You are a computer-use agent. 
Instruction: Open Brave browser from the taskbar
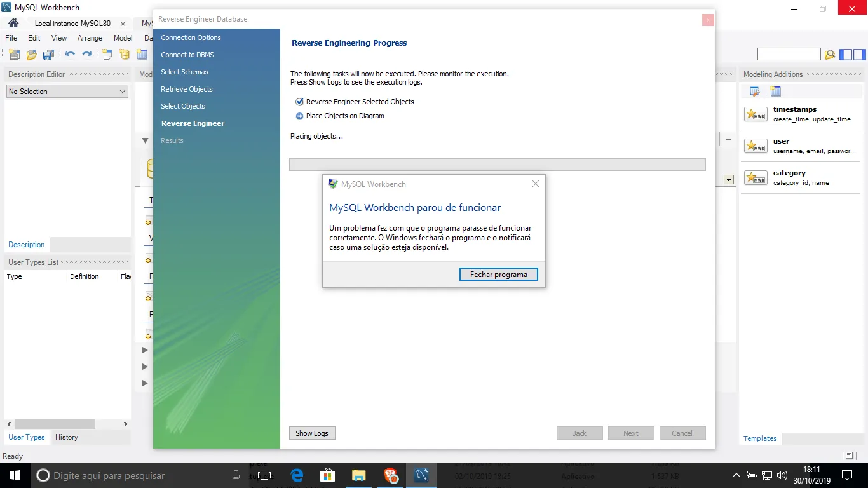tap(391, 475)
